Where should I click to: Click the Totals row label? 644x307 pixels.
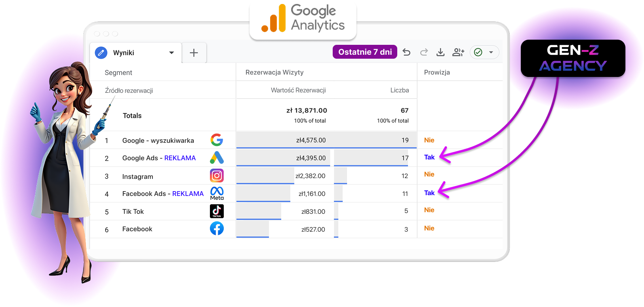point(132,115)
